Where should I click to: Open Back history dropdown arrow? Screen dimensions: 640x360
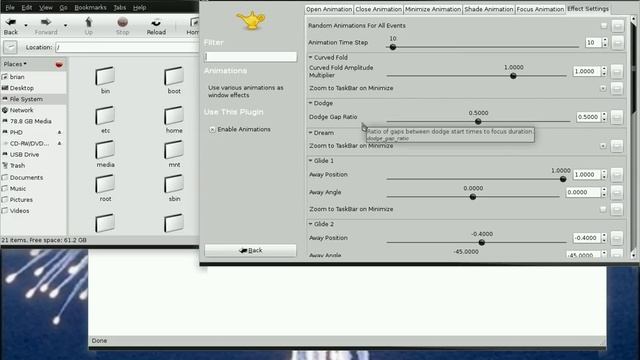(26, 25)
